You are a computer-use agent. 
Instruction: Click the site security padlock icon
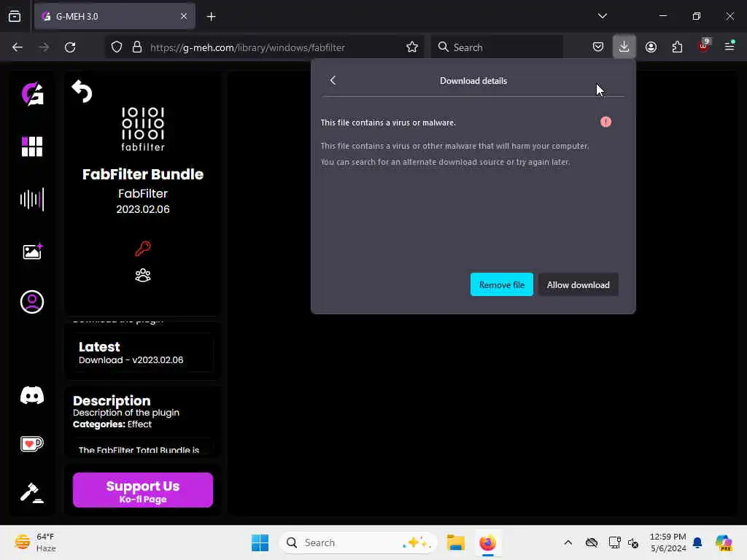[x=137, y=47]
